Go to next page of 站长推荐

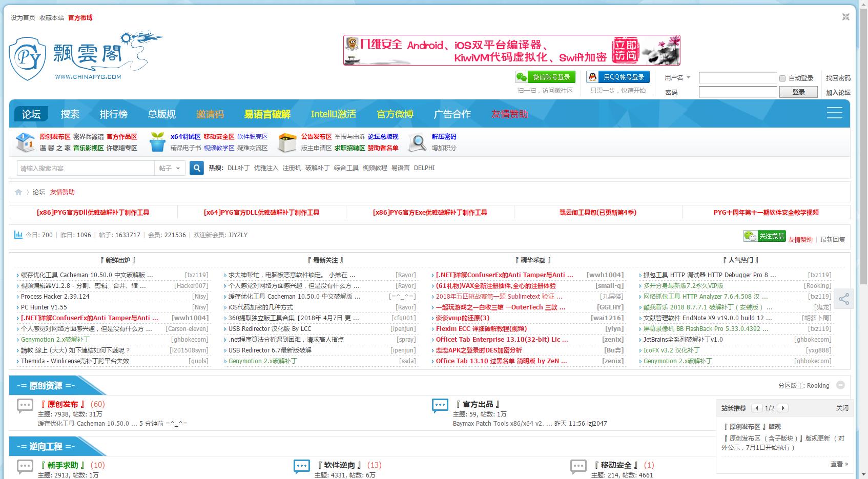pyautogui.click(x=782, y=408)
